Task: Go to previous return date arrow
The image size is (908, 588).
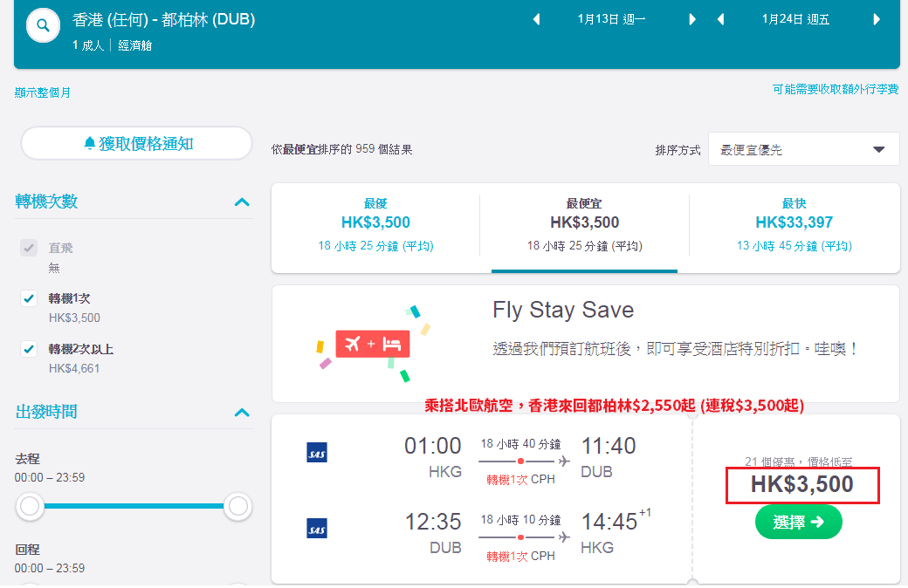Action: pos(720,20)
